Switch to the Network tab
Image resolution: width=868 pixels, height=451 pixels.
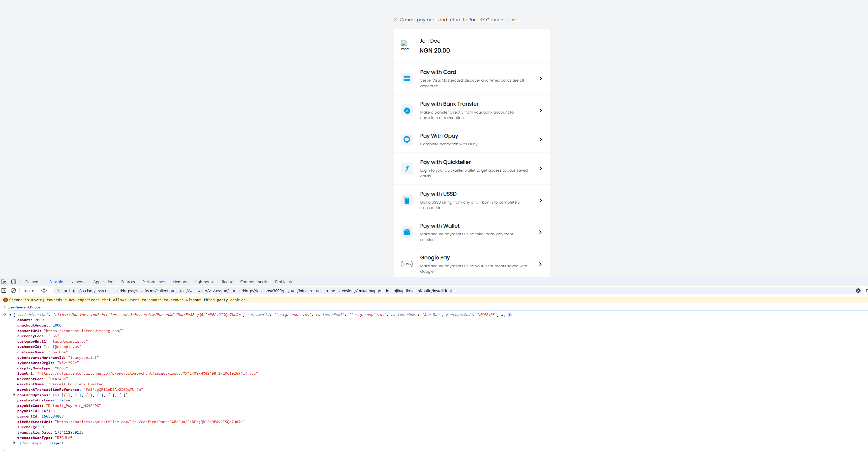[x=78, y=282]
